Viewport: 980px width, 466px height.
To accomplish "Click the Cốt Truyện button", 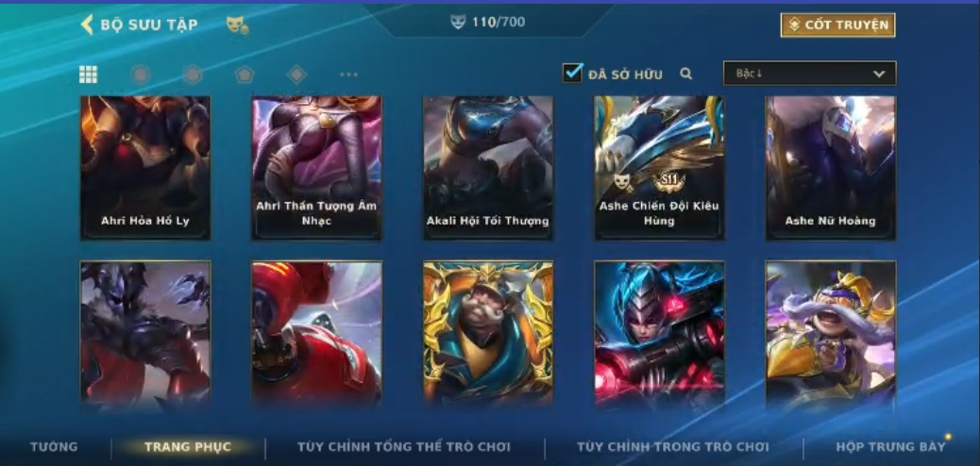I will (838, 25).
